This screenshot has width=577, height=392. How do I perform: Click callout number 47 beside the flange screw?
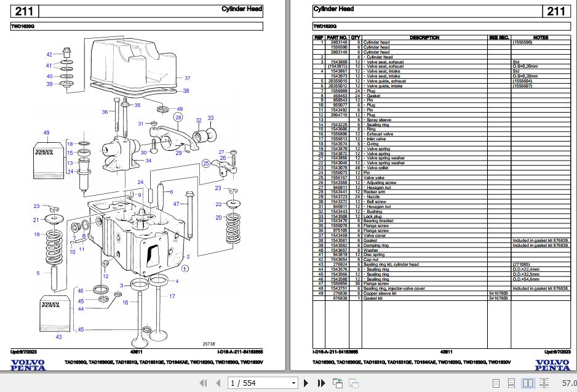(177, 204)
